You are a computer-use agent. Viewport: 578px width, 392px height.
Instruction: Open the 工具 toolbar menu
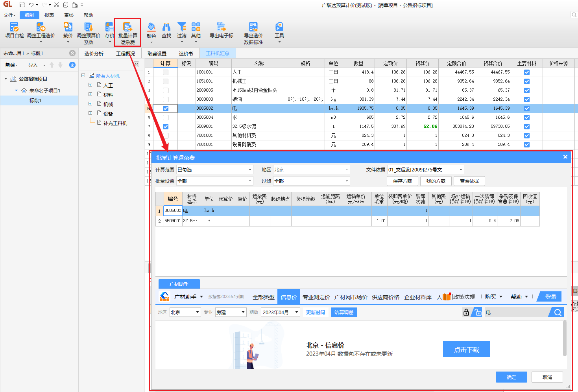tap(279, 27)
